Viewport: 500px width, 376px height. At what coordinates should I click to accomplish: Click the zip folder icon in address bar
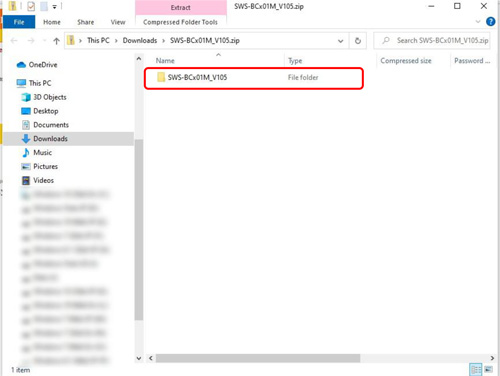tap(71, 40)
